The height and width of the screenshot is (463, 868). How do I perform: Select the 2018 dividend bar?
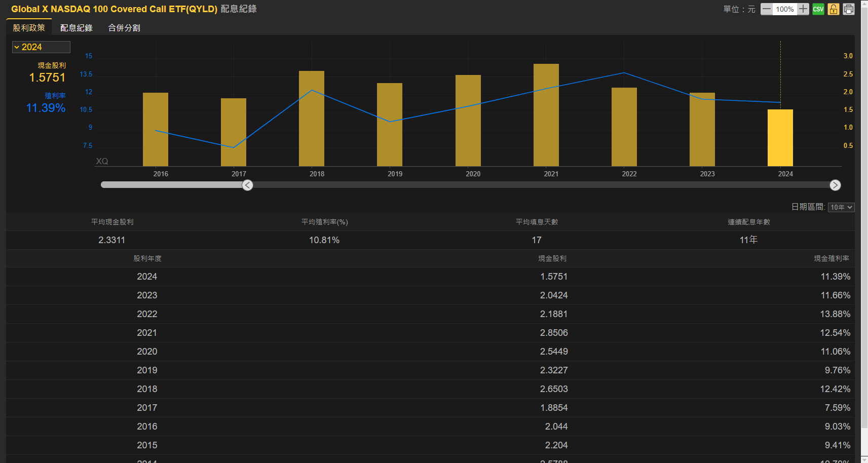(x=312, y=119)
